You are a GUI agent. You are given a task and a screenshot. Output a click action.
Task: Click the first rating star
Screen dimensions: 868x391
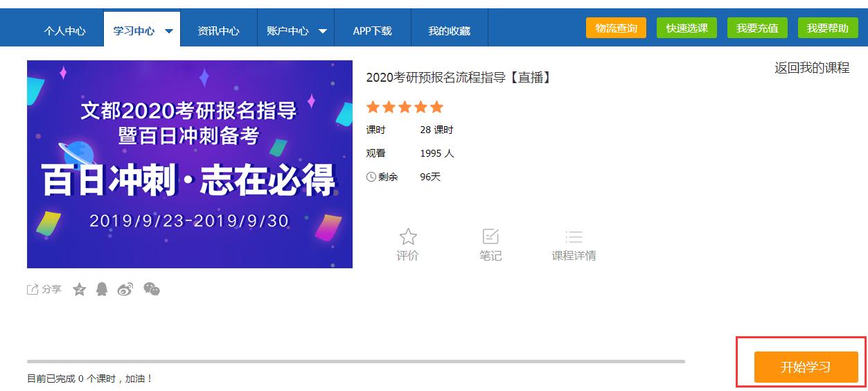coord(373,107)
